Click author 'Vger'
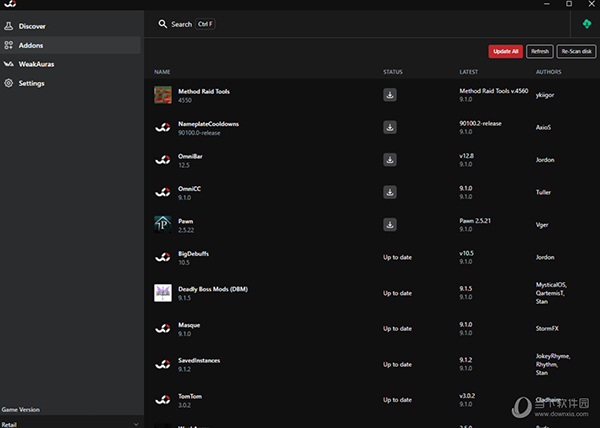Viewport: 600px width, 428px height. pyautogui.click(x=542, y=225)
